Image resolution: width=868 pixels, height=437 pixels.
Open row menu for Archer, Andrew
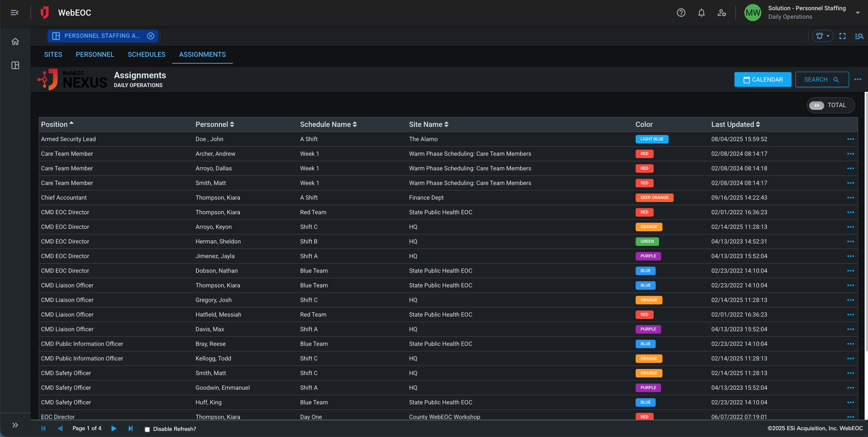[x=850, y=154]
